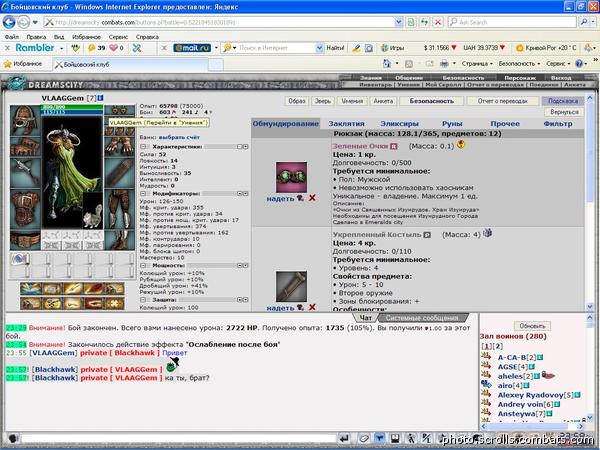The width and height of the screenshot is (600, 450).
Task: Delete Укрепленный Костыль with red X
Action: 312,307
